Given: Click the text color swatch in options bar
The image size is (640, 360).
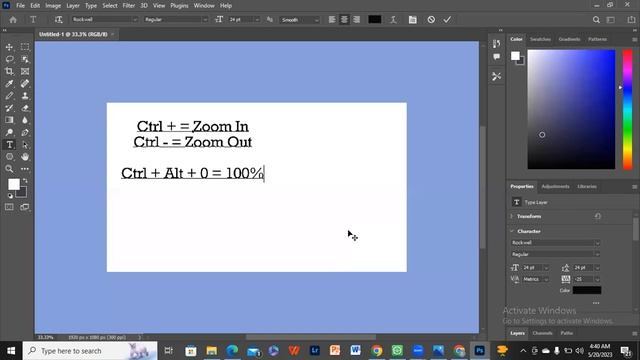Looking at the screenshot, I should coord(375,20).
